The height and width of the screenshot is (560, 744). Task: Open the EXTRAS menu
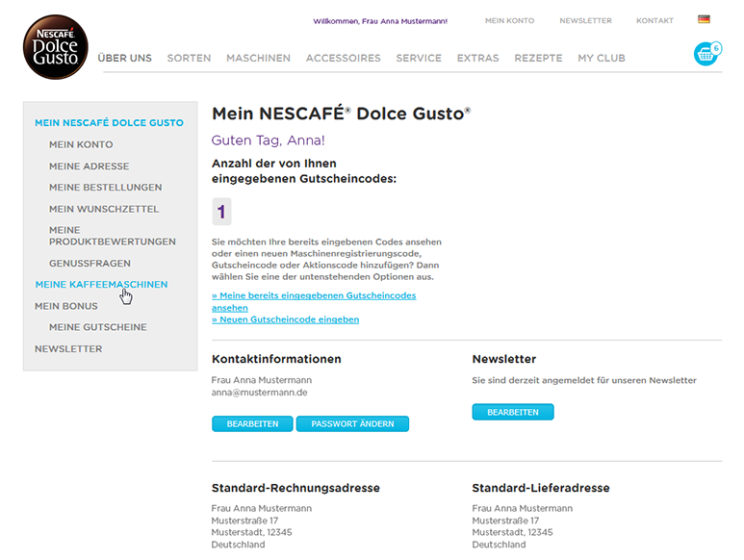pyautogui.click(x=477, y=58)
